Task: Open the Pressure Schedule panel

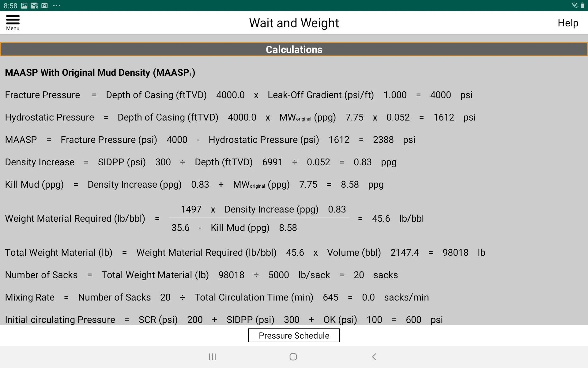Action: (x=294, y=335)
